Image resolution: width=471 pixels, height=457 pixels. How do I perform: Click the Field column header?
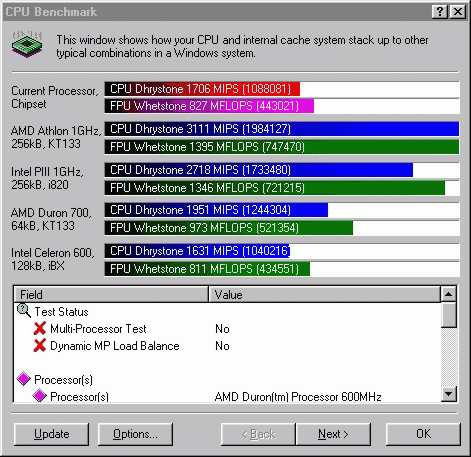click(111, 294)
